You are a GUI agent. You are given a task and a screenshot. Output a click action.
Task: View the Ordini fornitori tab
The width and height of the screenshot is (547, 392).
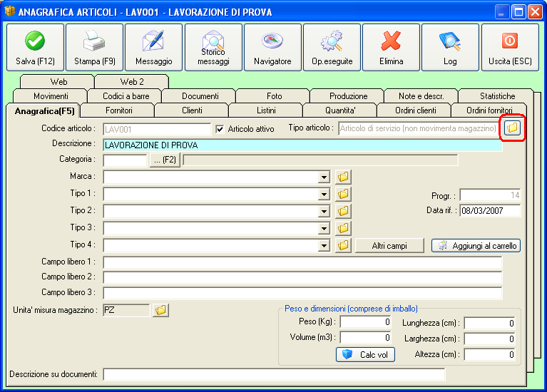click(x=489, y=110)
